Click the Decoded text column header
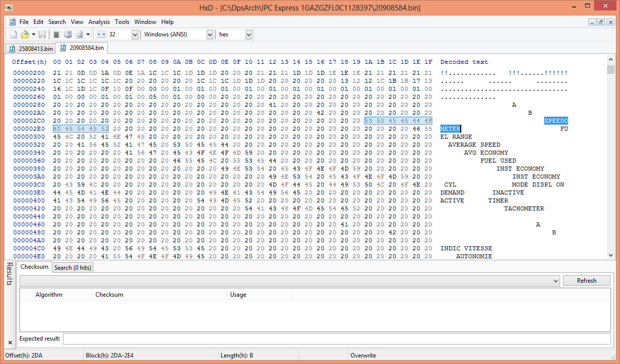 pos(464,62)
